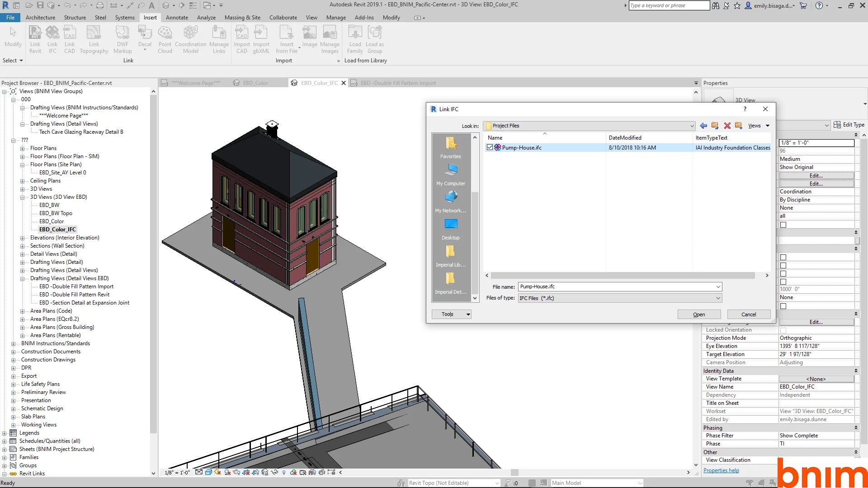Switch to the EBD_Color view tab
This screenshot has width=868, height=488.
[255, 83]
